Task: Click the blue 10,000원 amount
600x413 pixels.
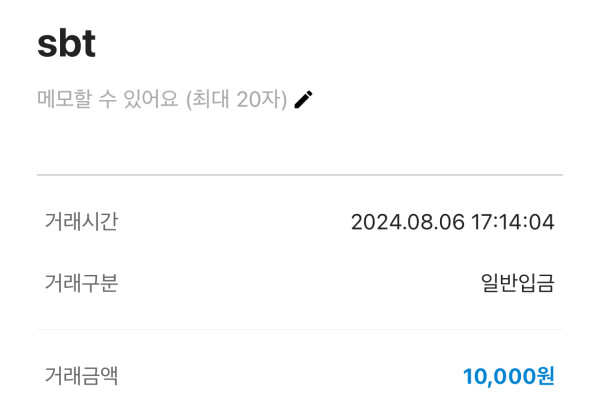Action: point(508,376)
